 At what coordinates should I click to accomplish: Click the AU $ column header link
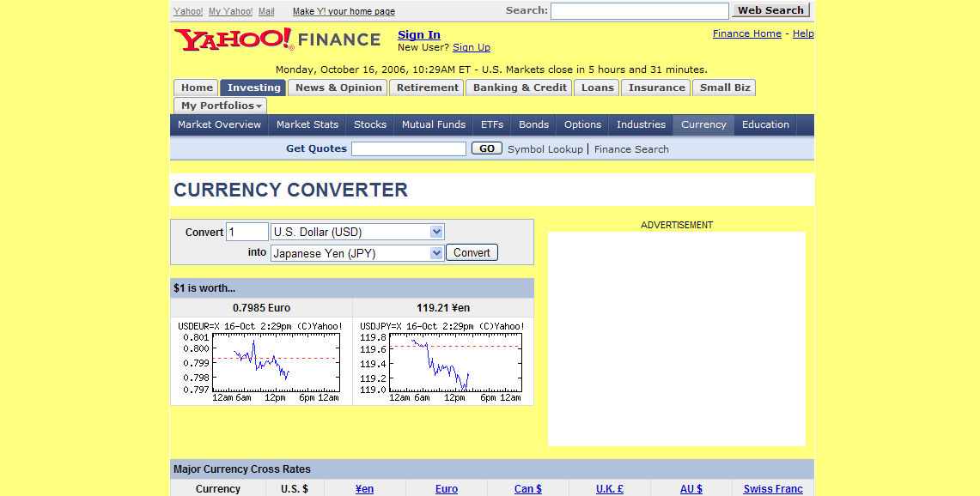691,488
